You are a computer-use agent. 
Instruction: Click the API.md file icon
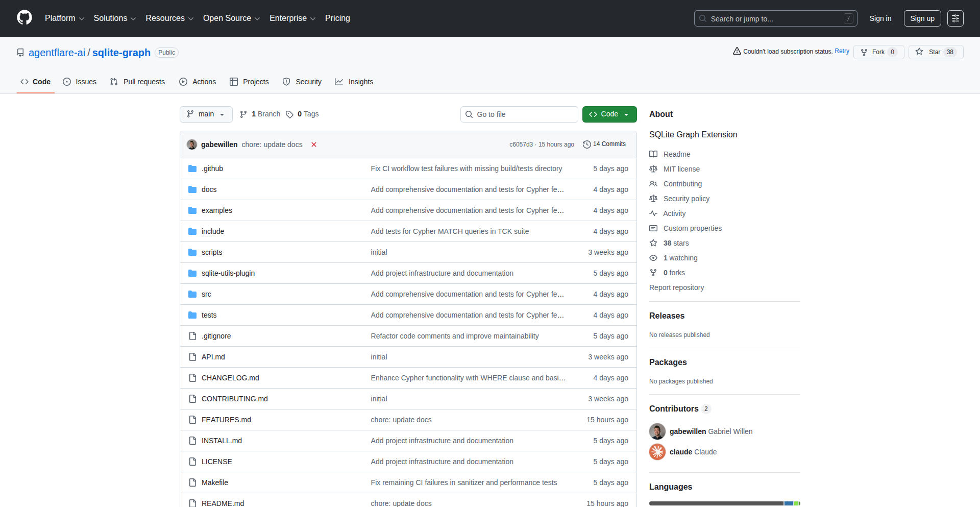tap(192, 357)
